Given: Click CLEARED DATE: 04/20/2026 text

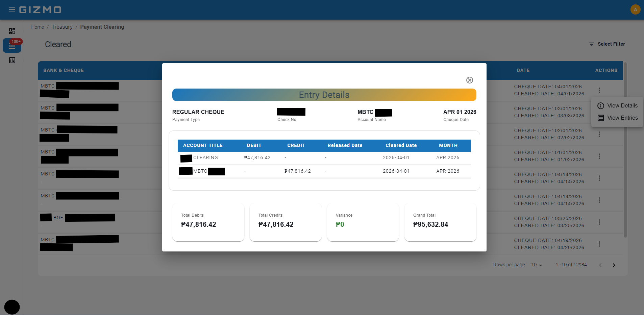Looking at the screenshot, I should pyautogui.click(x=549, y=247).
